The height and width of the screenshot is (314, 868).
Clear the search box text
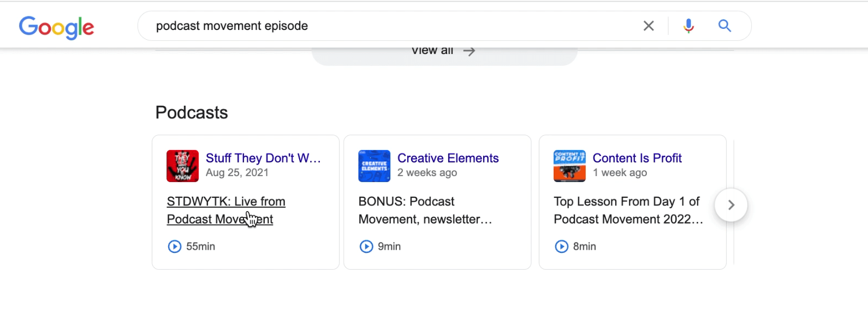649,26
